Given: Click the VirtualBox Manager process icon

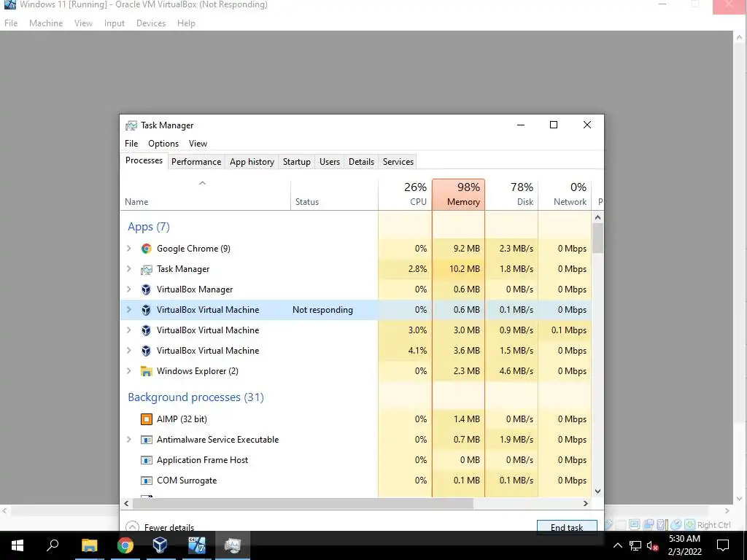Looking at the screenshot, I should pos(146,289).
